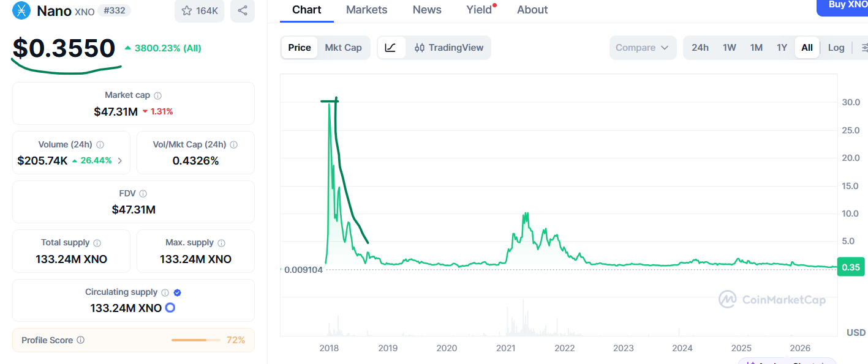Set chart range to 1W
This screenshot has width=868, height=364.
tap(729, 48)
